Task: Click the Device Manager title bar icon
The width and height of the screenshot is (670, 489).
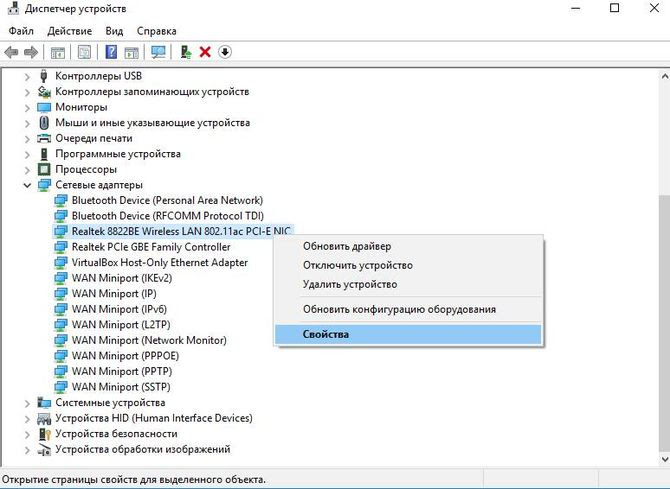Action: click(14, 9)
